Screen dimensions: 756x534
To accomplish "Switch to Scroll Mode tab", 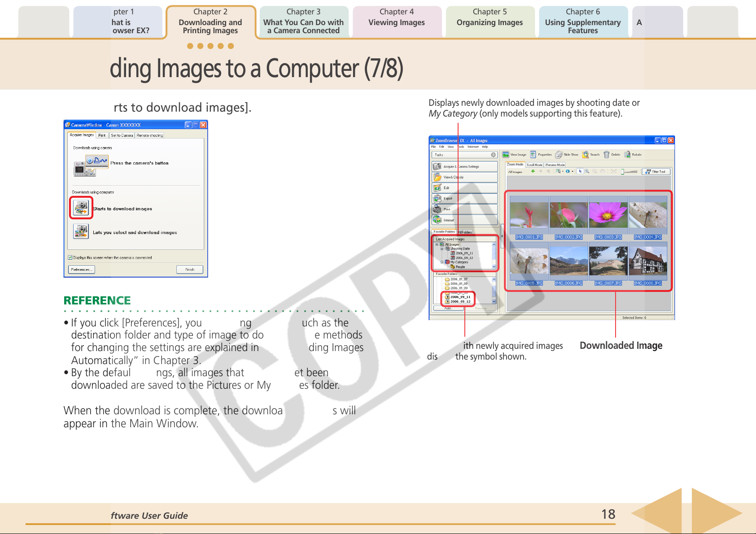I will pos(534,165).
